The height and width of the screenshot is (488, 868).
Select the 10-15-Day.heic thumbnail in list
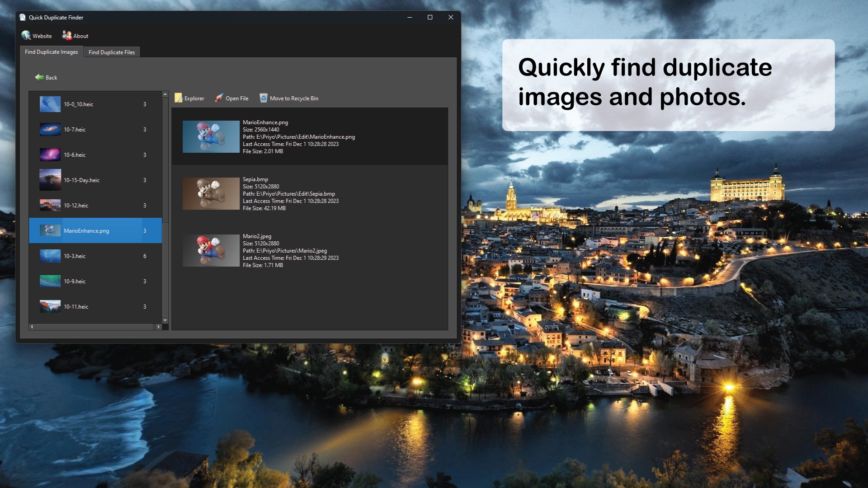point(50,180)
